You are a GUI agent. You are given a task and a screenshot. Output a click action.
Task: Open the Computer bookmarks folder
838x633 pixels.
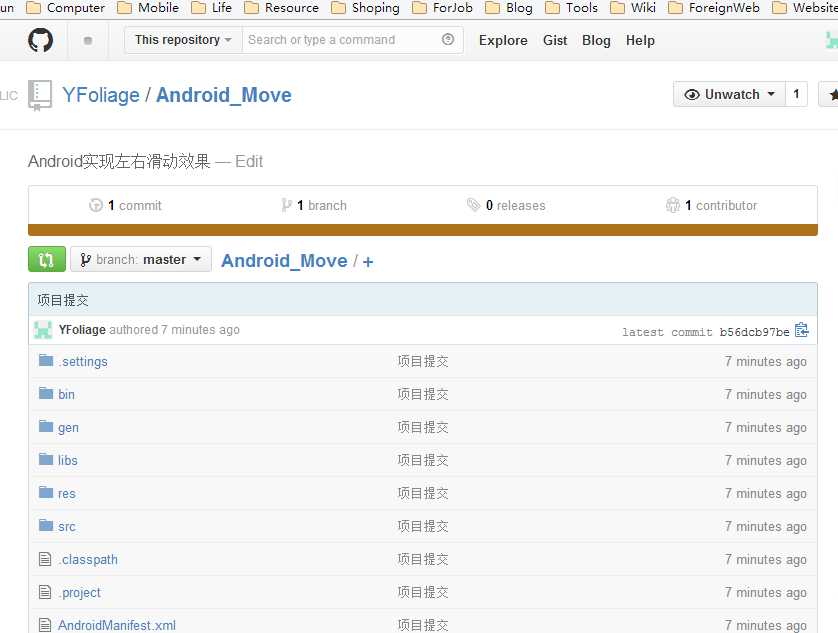click(x=66, y=8)
